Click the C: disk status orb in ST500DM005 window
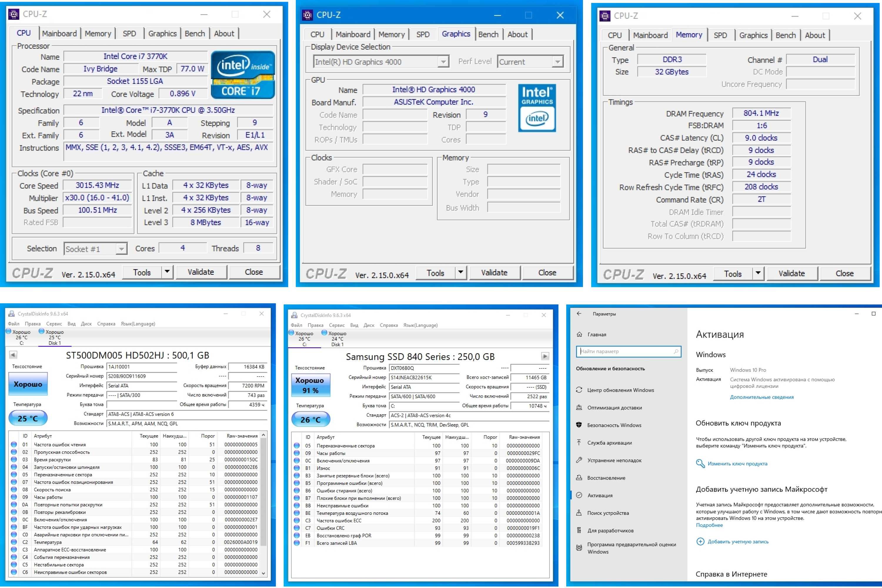Screen dimensions: 882x588 (9, 331)
